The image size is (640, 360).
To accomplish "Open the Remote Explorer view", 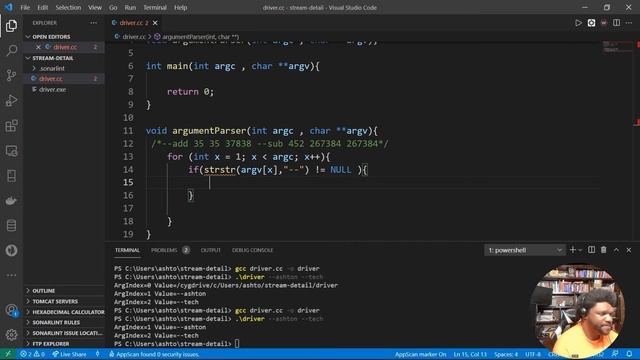I will [11, 151].
